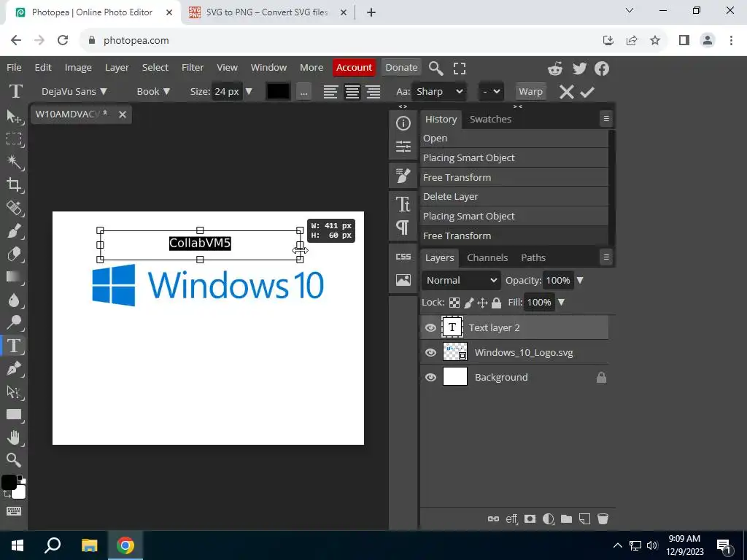
Task: Open the Info panel icon
Action: click(403, 123)
